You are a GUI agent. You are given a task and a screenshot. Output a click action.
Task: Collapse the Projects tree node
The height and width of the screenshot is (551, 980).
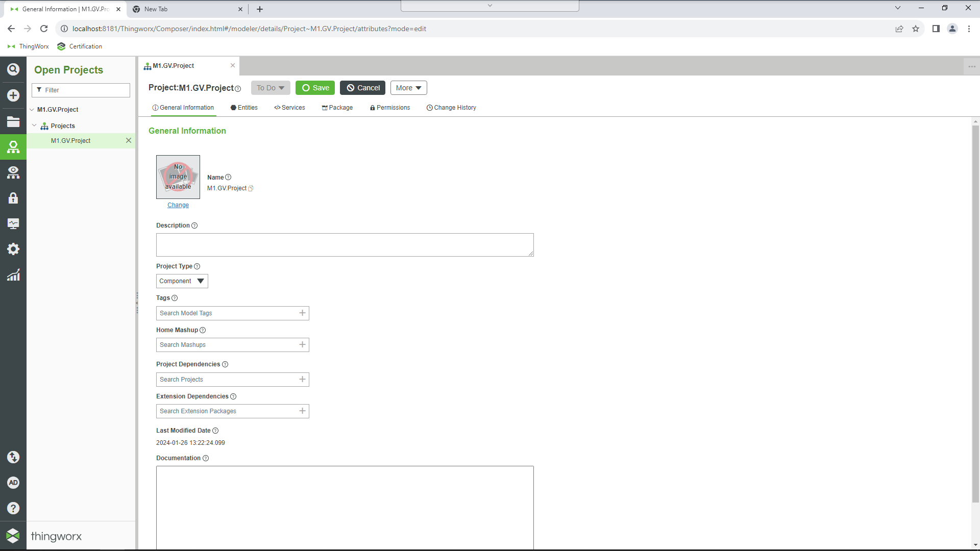(34, 126)
